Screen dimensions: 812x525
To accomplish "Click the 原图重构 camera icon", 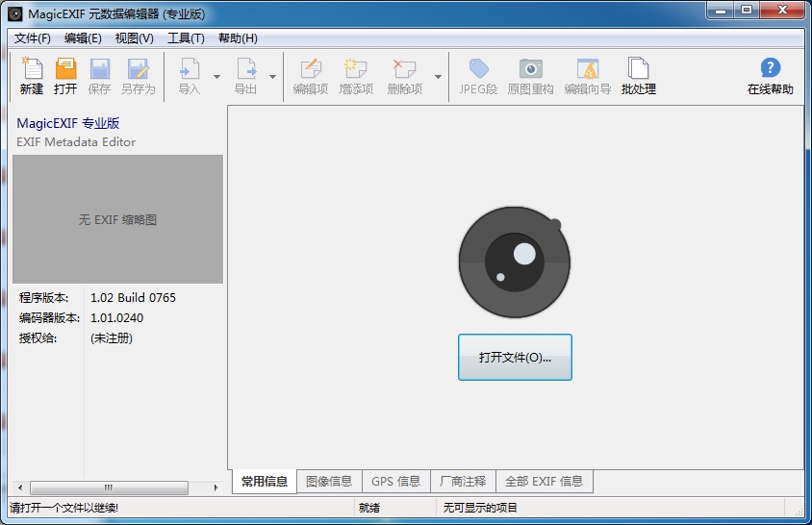I will coord(530,69).
